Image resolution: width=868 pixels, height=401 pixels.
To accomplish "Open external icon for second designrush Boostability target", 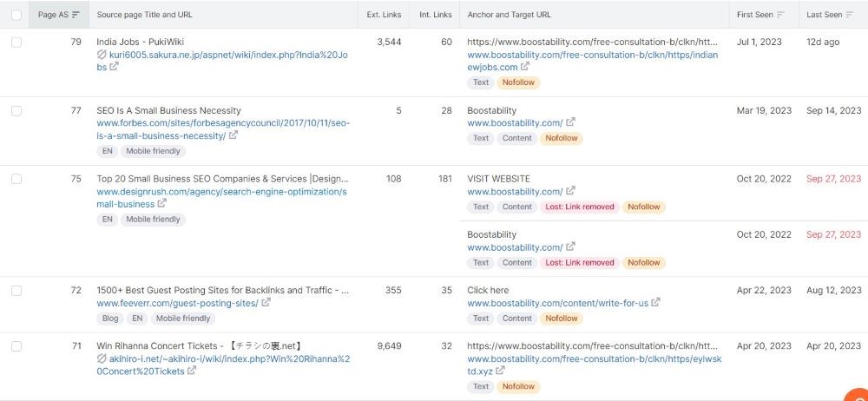I will click(571, 247).
